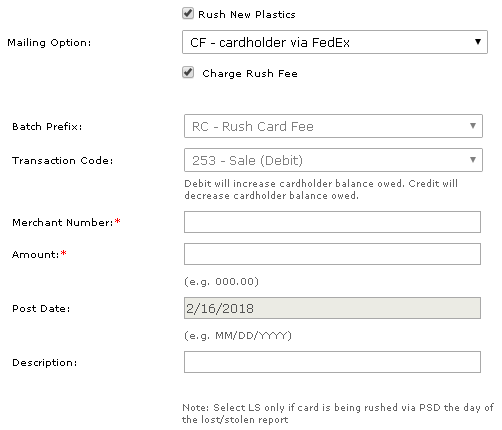Click the 'Transaction Code:' field label
This screenshot has height=430, width=502.
[x=63, y=161]
